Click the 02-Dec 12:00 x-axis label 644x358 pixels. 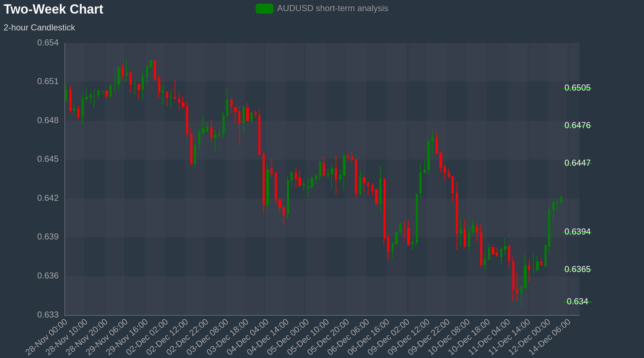[x=167, y=337]
